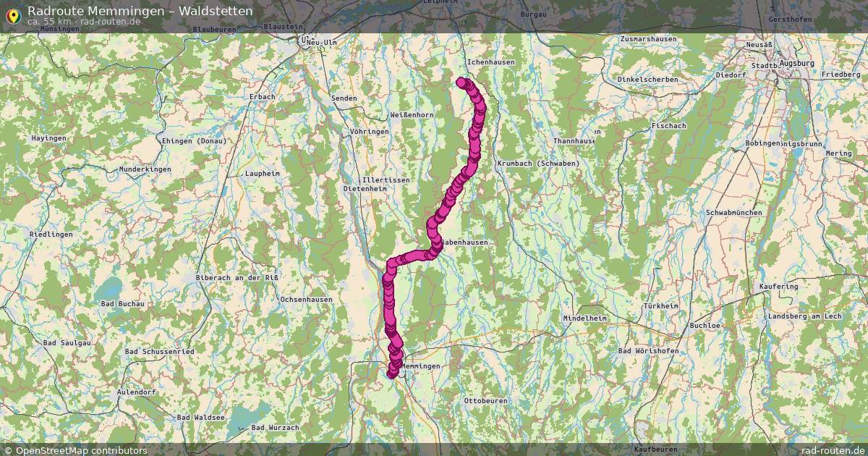Image resolution: width=868 pixels, height=456 pixels.
Task: Click the Illertissen town label
Action: tap(387, 180)
